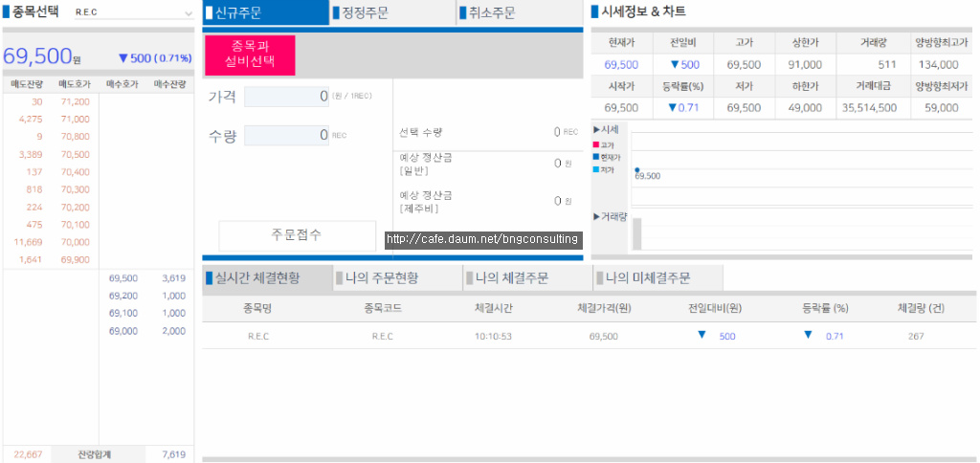Select the 70,300 sell price
This screenshot has width=980, height=463.
click(x=75, y=189)
